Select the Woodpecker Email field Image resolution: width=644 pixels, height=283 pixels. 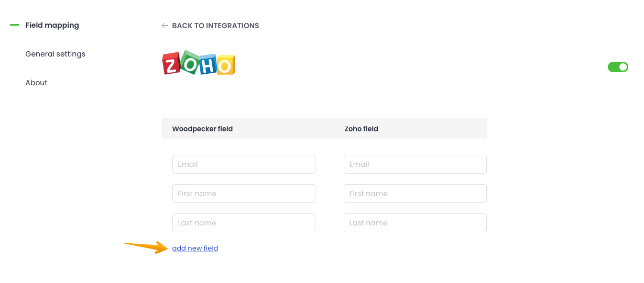[x=244, y=164]
